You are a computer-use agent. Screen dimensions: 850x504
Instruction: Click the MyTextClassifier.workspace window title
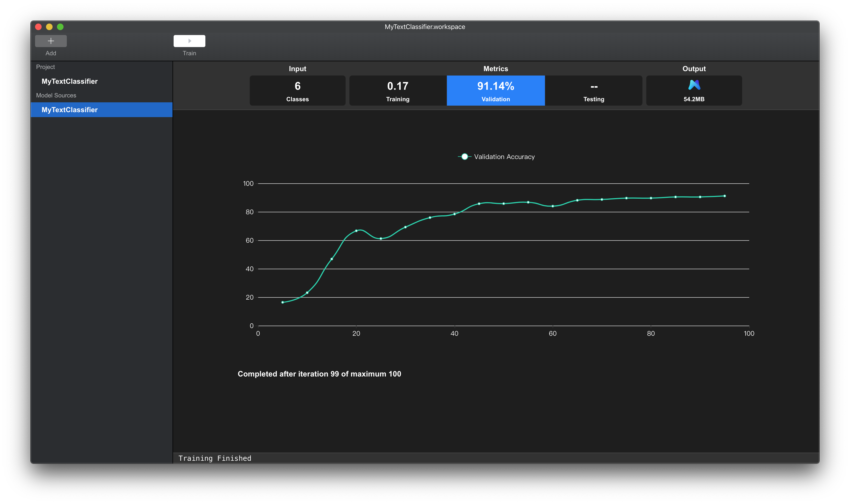[424, 27]
